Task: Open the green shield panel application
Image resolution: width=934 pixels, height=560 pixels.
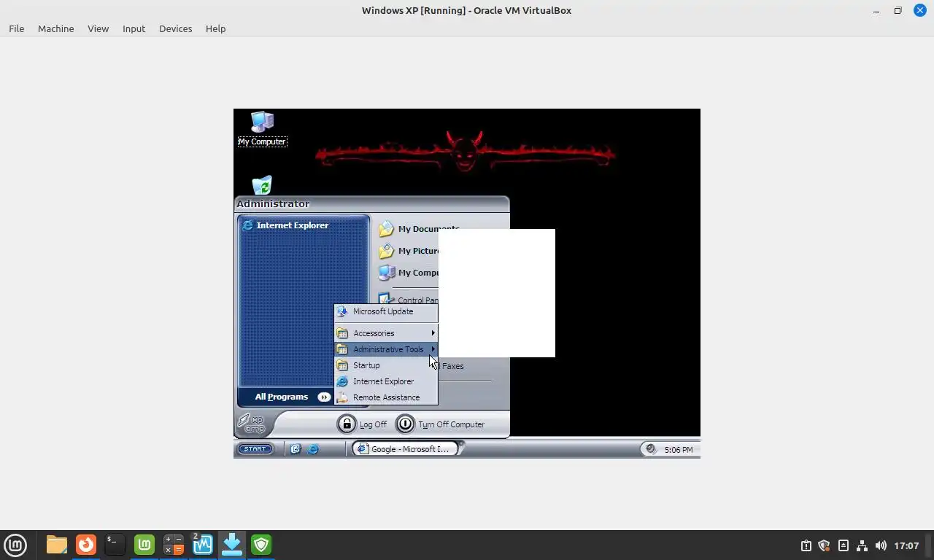Action: click(x=261, y=545)
